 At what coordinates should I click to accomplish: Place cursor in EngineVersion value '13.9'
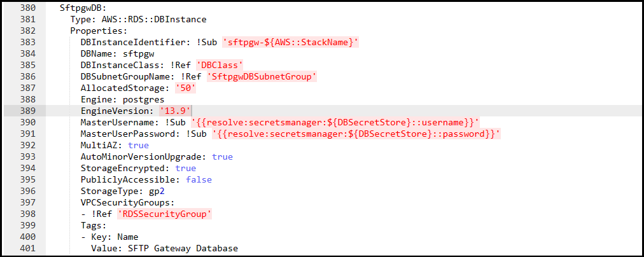[176, 111]
